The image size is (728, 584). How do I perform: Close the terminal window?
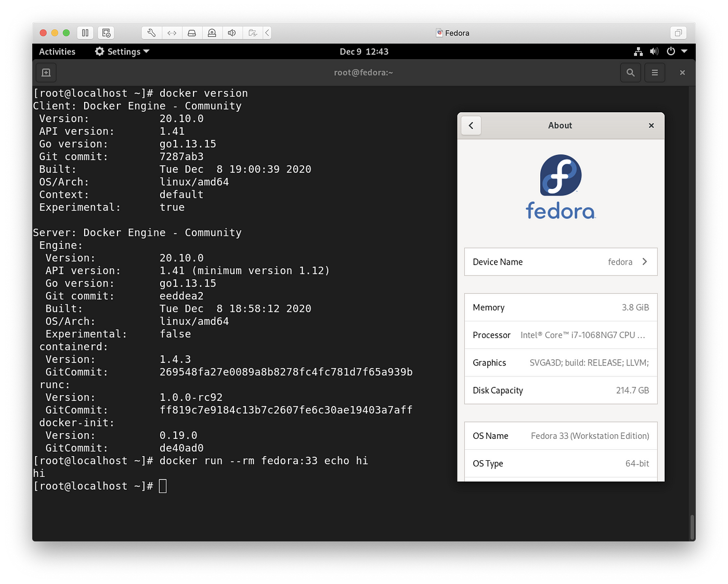pyautogui.click(x=682, y=73)
